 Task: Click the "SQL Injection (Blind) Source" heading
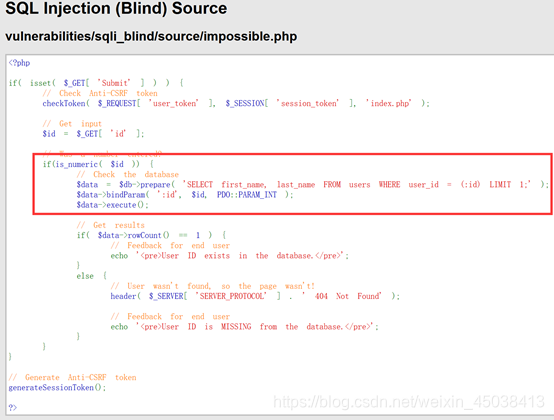pyautogui.click(x=116, y=8)
